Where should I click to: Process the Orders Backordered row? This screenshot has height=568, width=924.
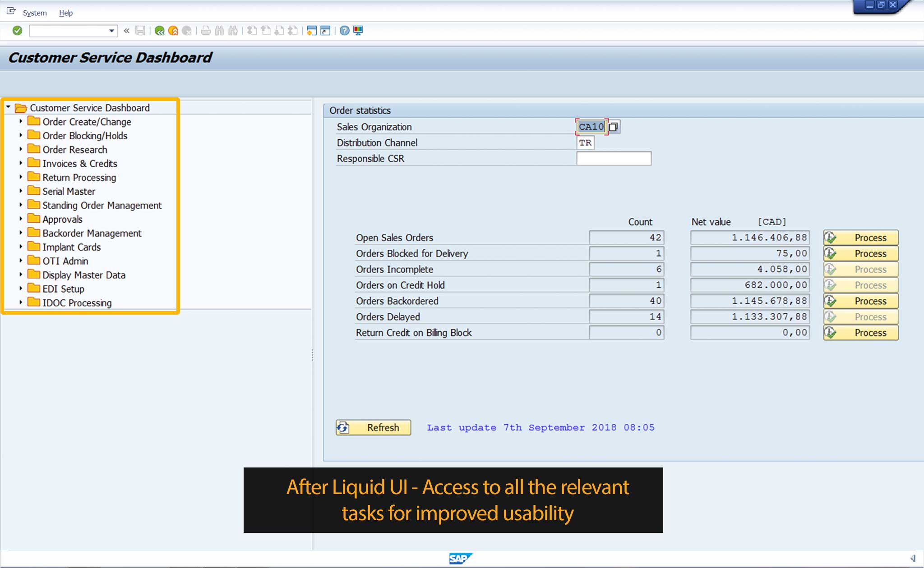(860, 301)
